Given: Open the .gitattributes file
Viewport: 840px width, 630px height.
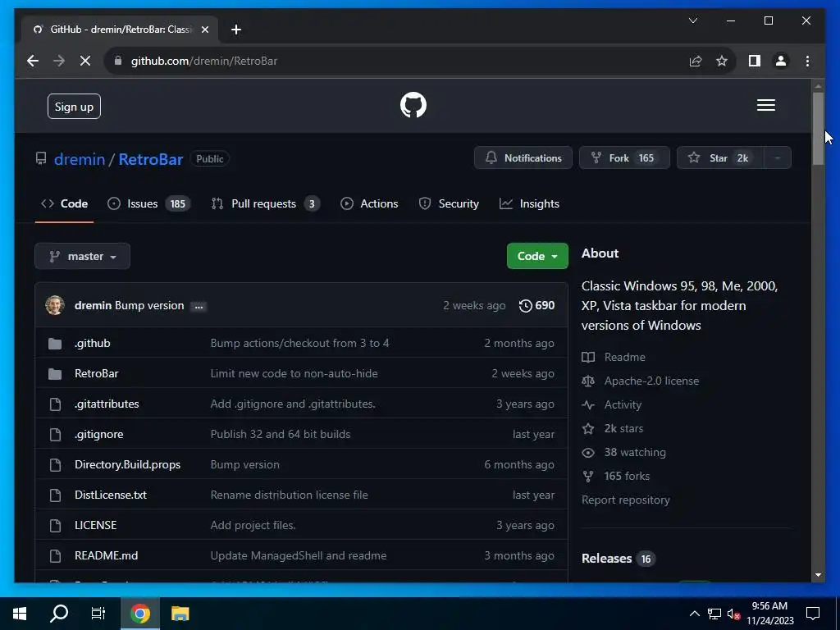Looking at the screenshot, I should (107, 404).
